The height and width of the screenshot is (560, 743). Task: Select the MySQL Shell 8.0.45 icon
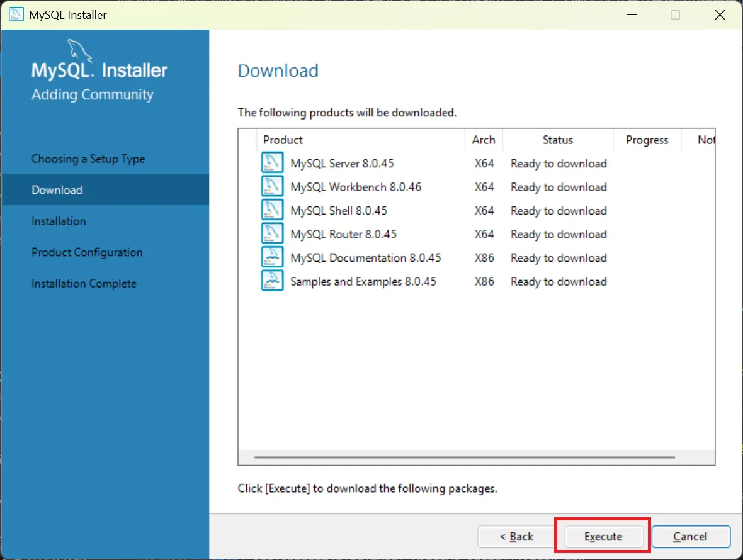[x=272, y=210]
